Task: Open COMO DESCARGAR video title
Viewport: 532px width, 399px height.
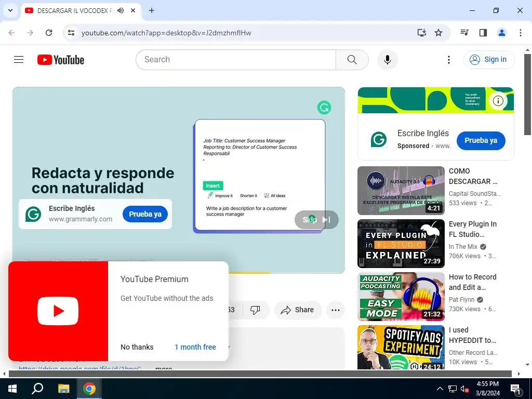Action: pyautogui.click(x=473, y=176)
